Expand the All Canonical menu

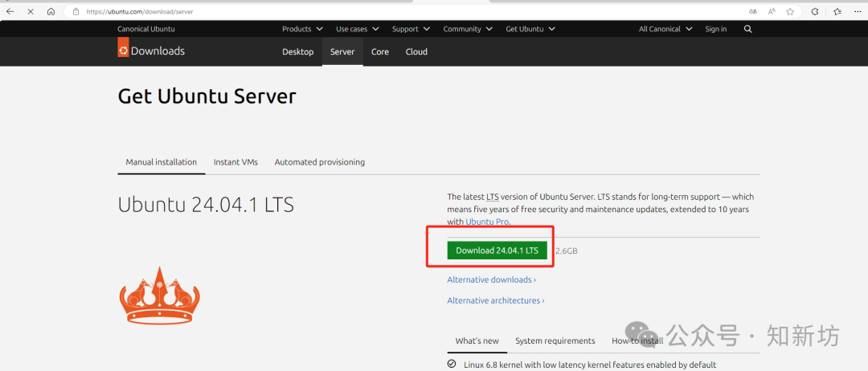(x=665, y=29)
